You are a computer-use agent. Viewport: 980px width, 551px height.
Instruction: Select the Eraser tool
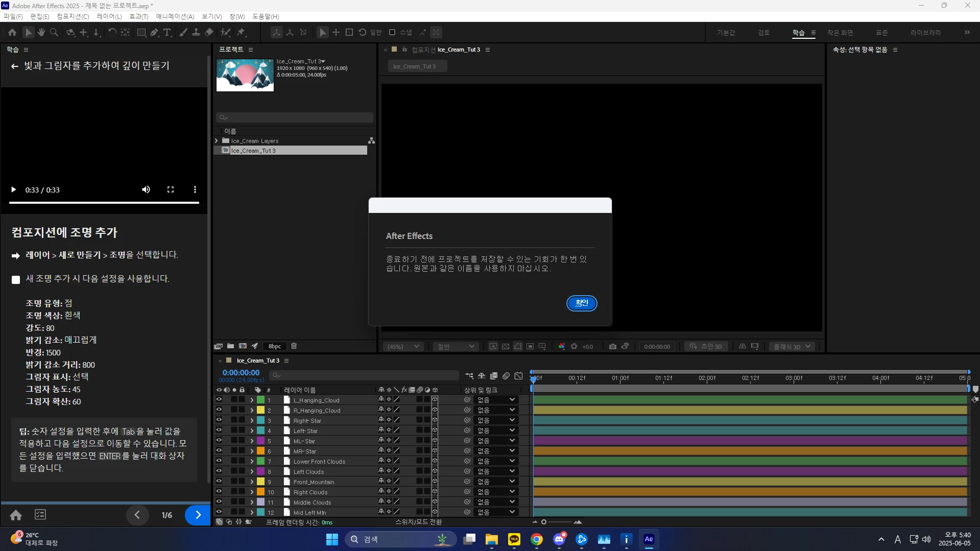209,32
